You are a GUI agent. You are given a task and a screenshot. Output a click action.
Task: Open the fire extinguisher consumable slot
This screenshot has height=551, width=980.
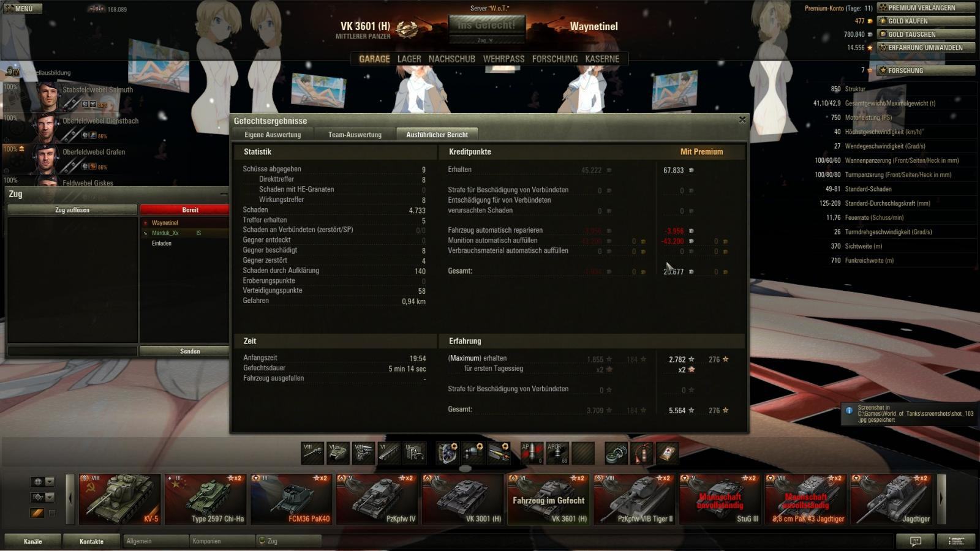coord(642,453)
